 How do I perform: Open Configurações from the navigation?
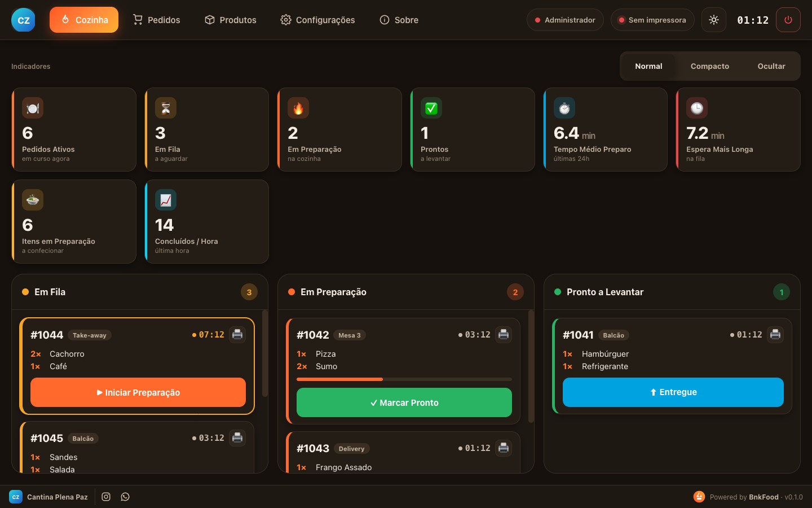pos(317,20)
